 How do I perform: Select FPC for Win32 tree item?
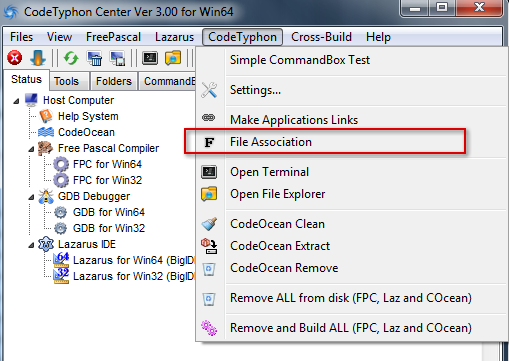click(107, 180)
